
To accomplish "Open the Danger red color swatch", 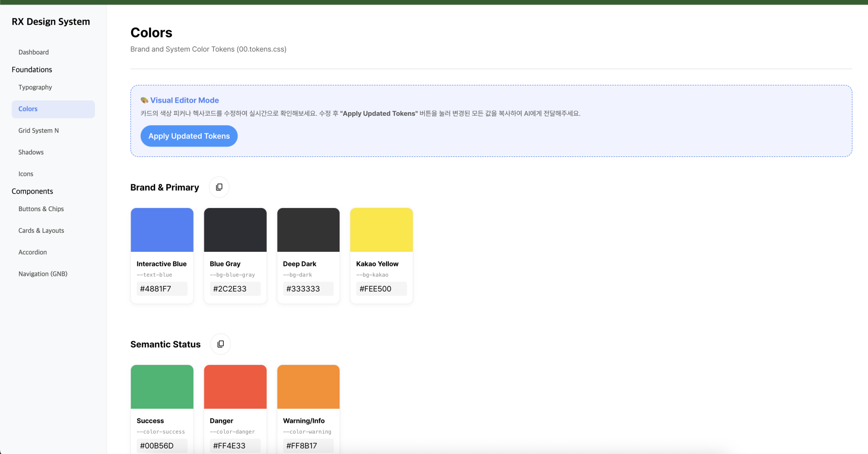I will (x=235, y=387).
